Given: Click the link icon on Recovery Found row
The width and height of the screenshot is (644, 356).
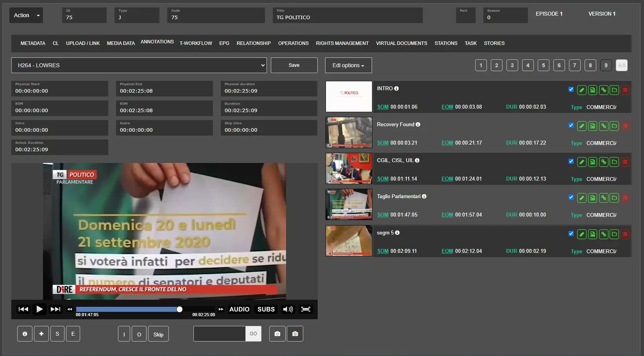Looking at the screenshot, I should tap(603, 126).
